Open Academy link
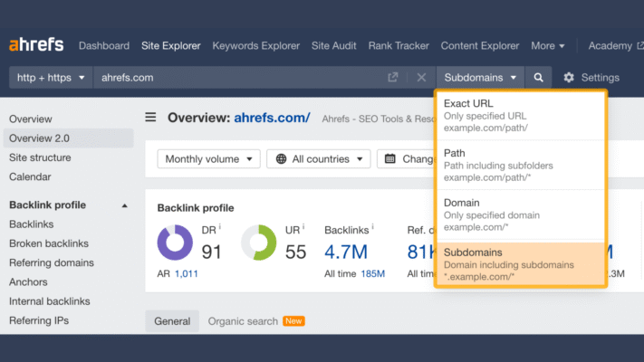644x362 pixels. 615,45
